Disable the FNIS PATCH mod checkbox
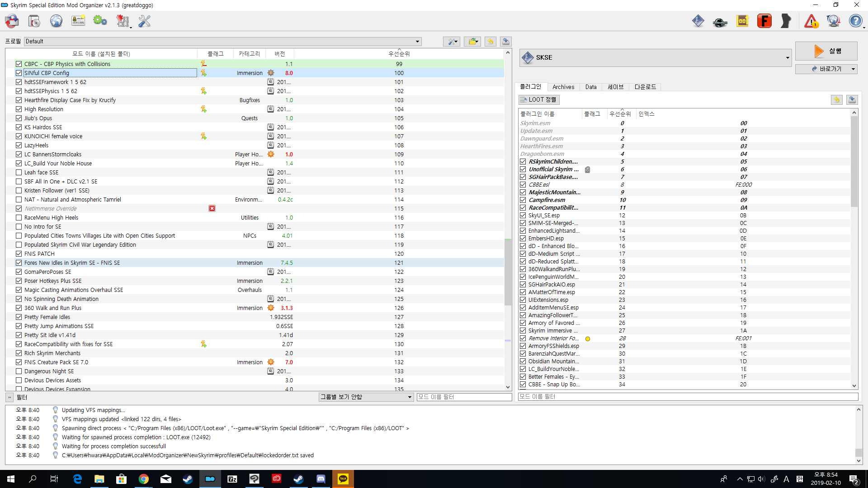868x488 pixels. click(19, 253)
